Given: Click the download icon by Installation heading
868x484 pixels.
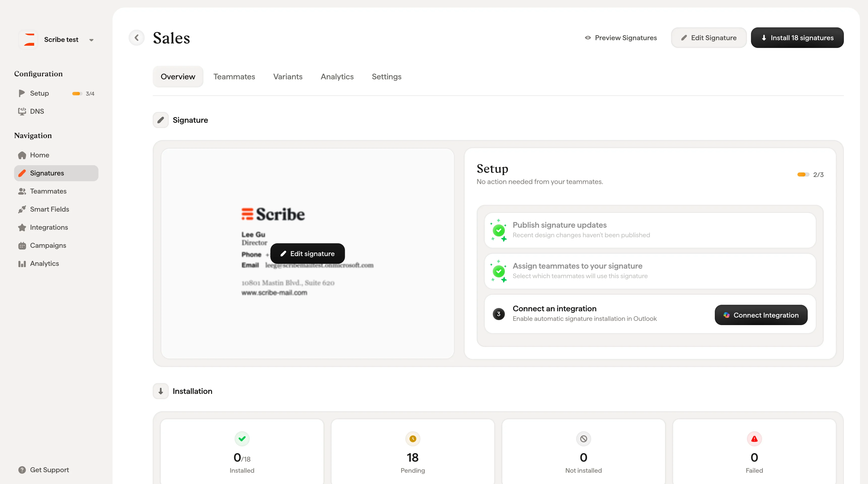Looking at the screenshot, I should (x=161, y=391).
